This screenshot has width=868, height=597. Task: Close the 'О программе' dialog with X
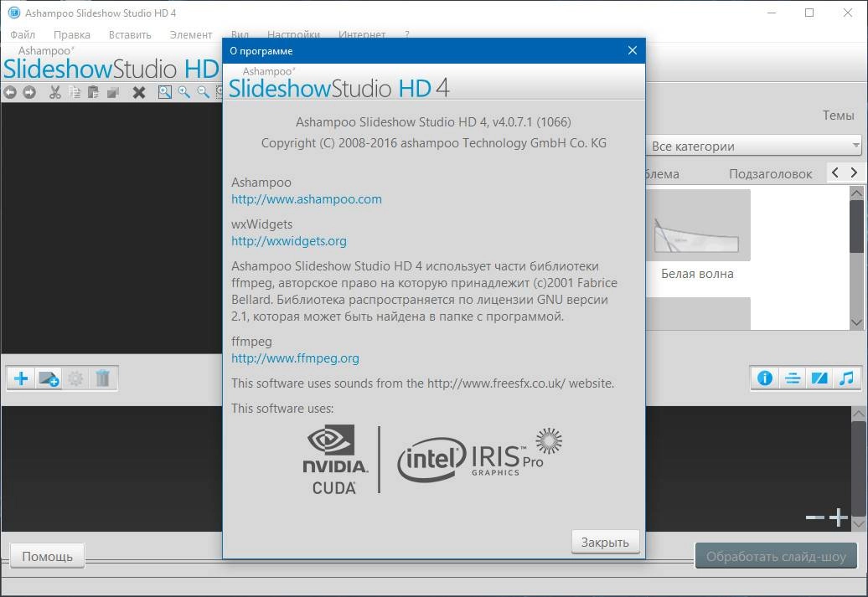coord(633,50)
